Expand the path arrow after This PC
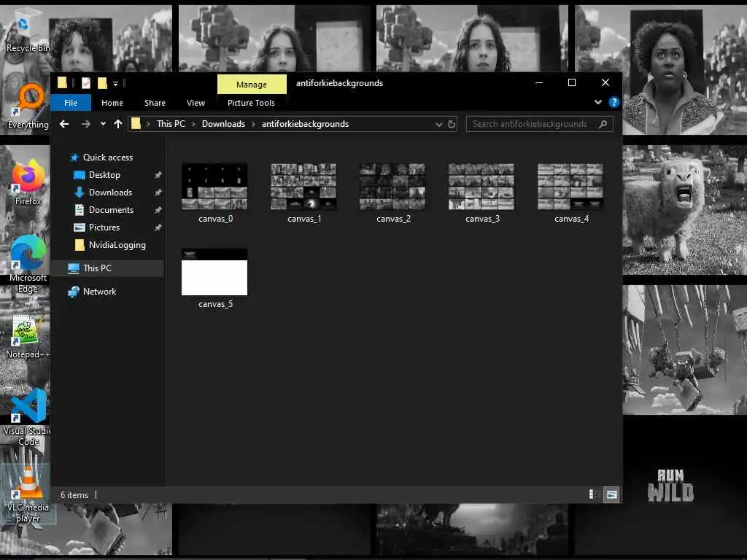Image resolution: width=747 pixels, height=560 pixels. (193, 124)
